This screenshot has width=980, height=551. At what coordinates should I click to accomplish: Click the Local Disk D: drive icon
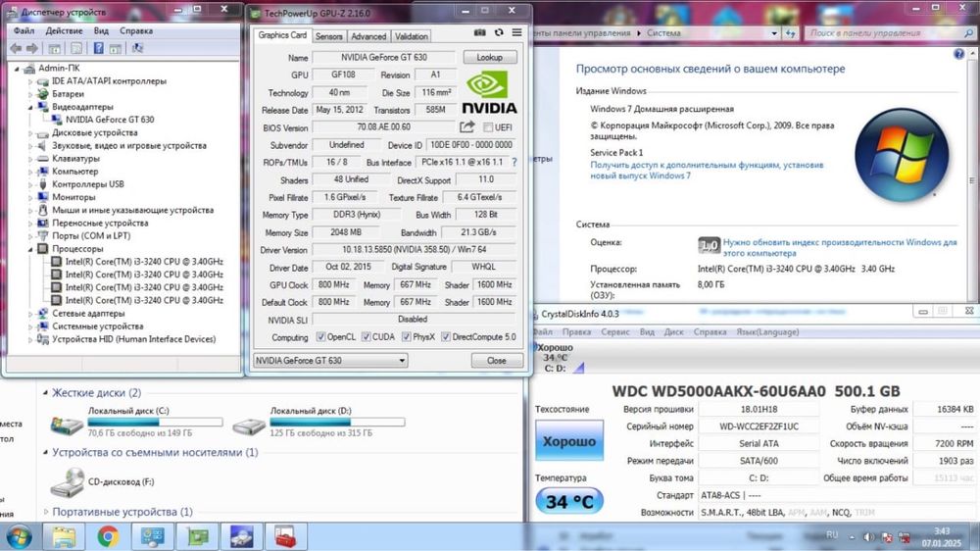pyautogui.click(x=249, y=426)
